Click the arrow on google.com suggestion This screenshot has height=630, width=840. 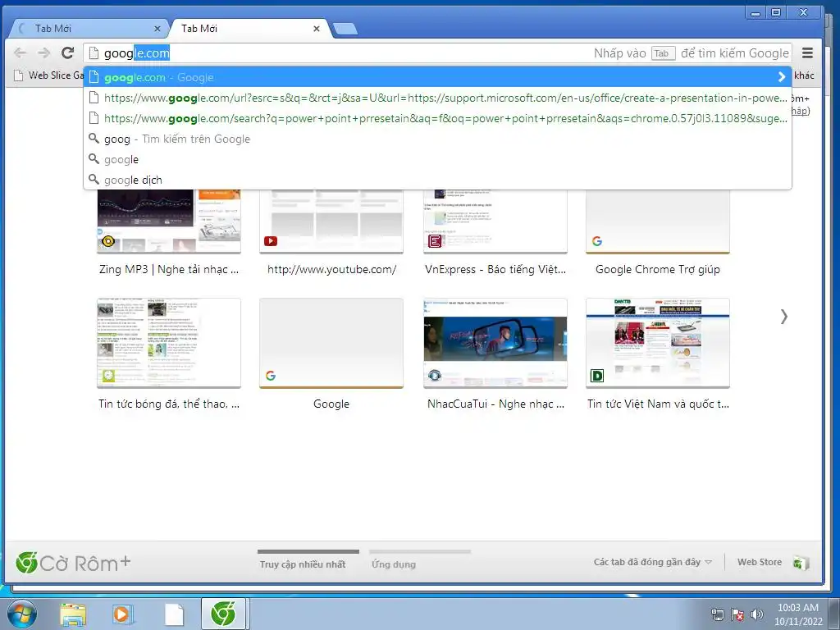782,77
